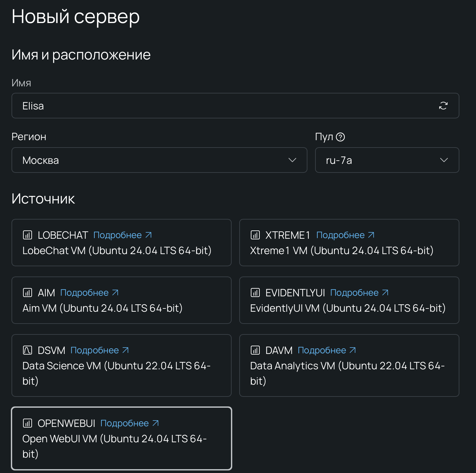Click the chevron in the ru-7a field
Viewport: 476px width, 473px height.
pyautogui.click(x=444, y=160)
